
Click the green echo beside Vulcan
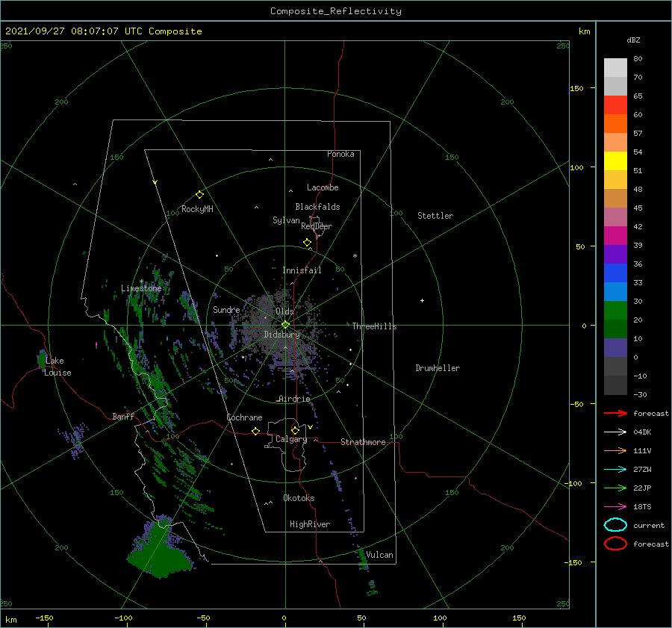[x=363, y=559]
